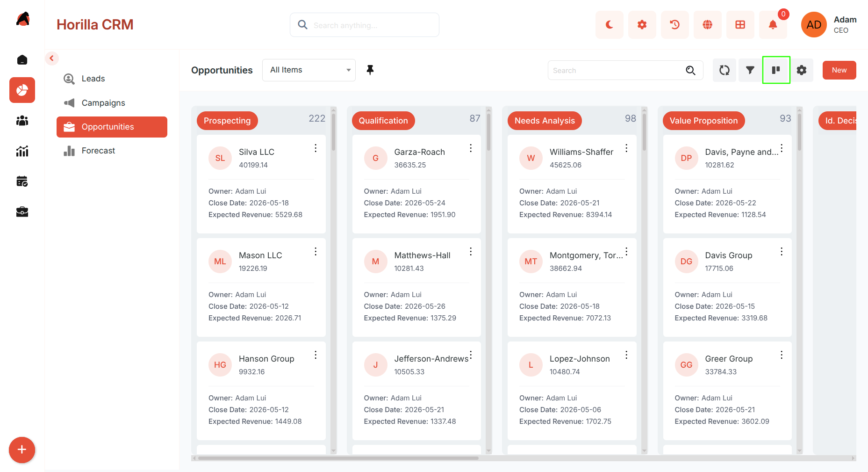
Task: Open the filter funnel
Action: click(x=750, y=70)
